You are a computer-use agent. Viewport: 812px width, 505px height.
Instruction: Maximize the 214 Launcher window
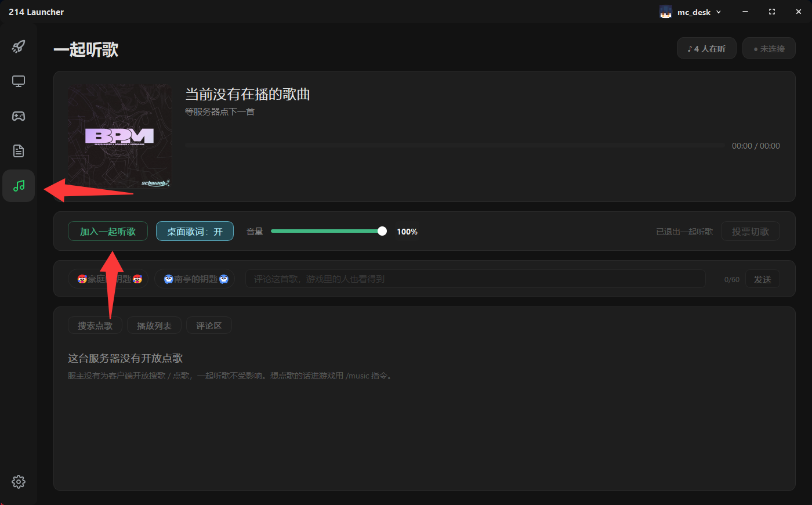coord(772,12)
